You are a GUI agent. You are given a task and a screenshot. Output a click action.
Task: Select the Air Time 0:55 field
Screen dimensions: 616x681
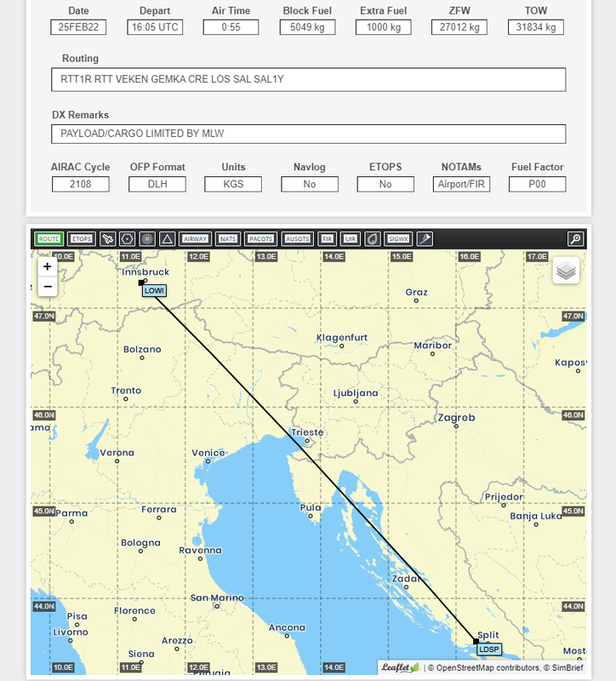pos(231,27)
